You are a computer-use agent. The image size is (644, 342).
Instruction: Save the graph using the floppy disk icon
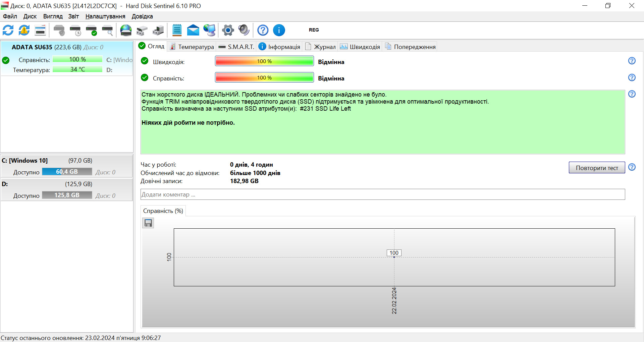148,223
